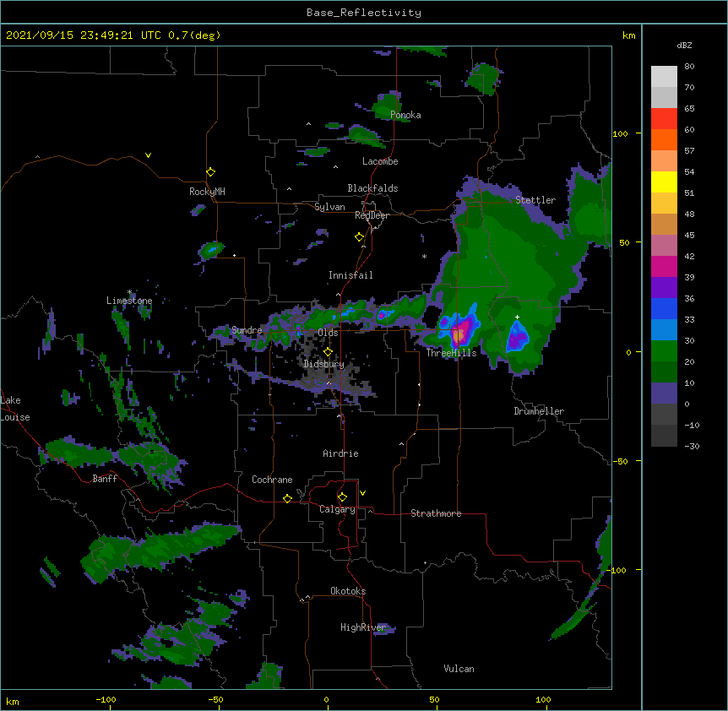
Task: Click the 80 value on the dBZ scale
Action: (689, 67)
